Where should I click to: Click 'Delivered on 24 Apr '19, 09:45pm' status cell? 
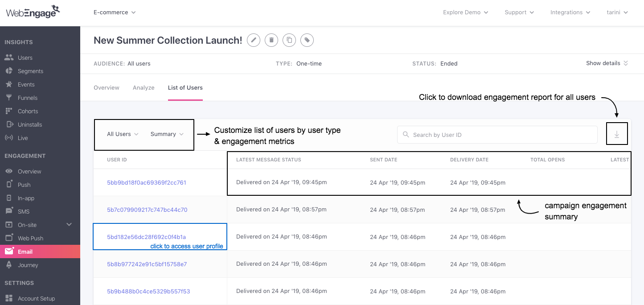pos(282,182)
